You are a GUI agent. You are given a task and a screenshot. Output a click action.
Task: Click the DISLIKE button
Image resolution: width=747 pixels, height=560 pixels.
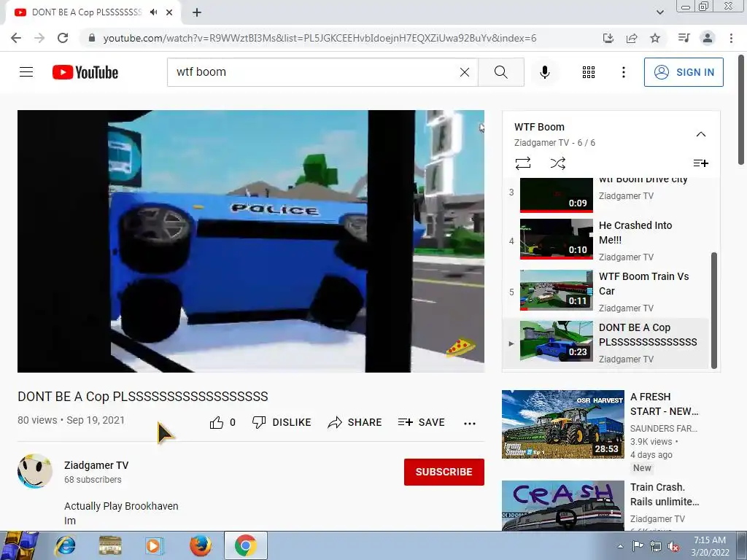tap(282, 422)
